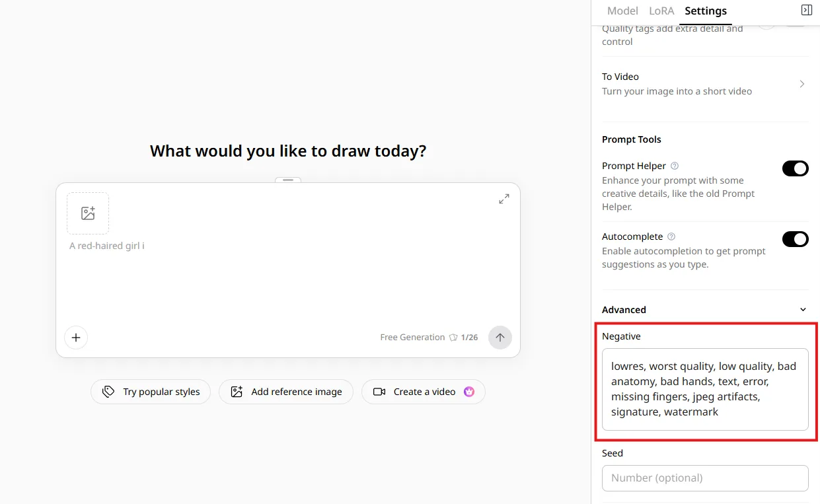Collapse the Advanced section
820x504 pixels.
coord(803,310)
